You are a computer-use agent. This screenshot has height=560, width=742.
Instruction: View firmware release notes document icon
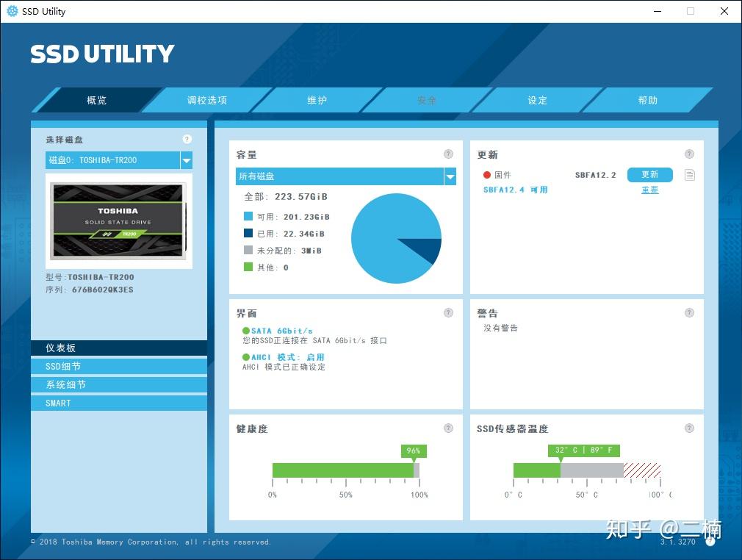point(688,175)
